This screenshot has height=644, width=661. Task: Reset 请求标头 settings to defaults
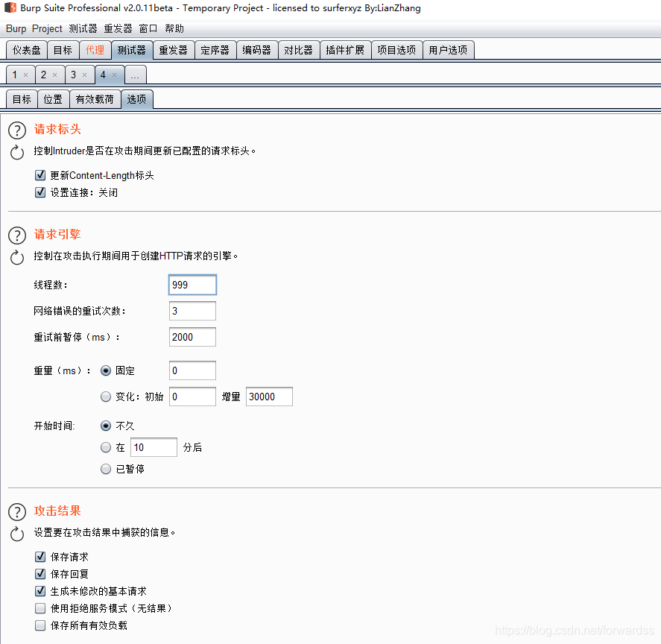click(x=17, y=152)
